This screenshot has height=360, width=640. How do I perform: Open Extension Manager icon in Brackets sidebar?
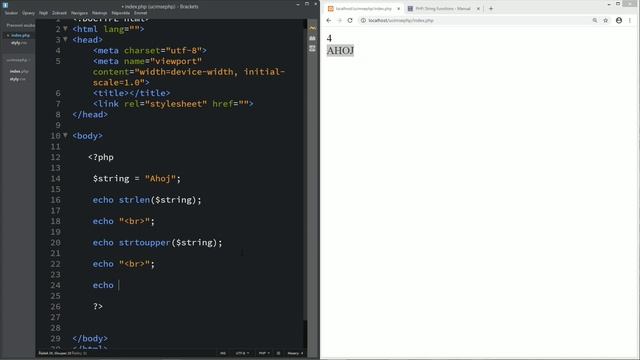pos(313,38)
